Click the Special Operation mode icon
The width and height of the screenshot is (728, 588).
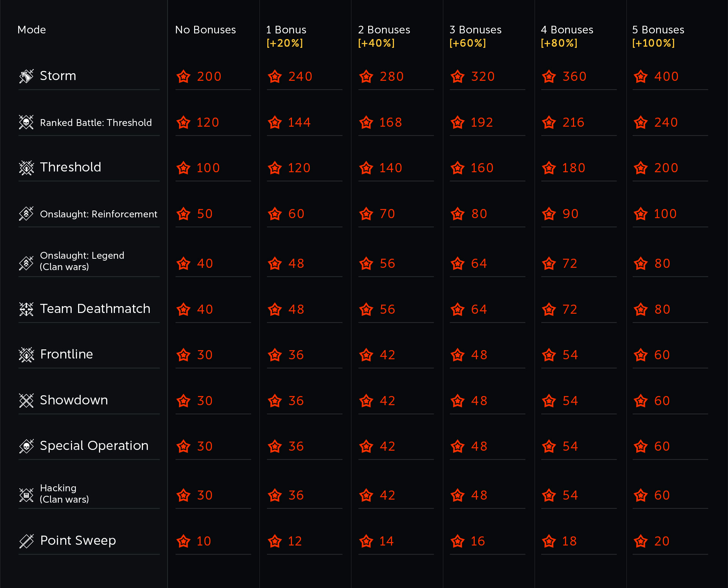[x=27, y=446]
